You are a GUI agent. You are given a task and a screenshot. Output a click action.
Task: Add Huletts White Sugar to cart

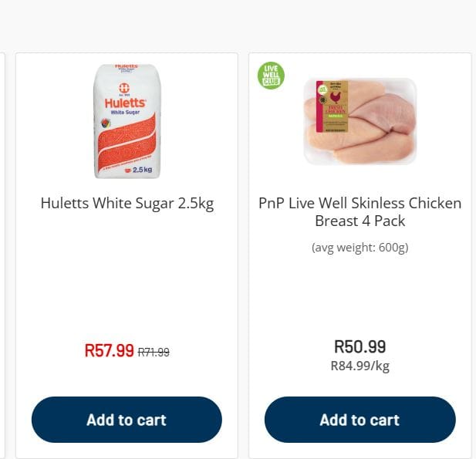coord(127,420)
